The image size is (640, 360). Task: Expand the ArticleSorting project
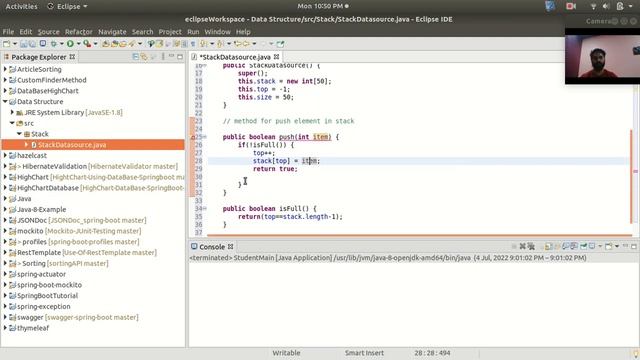tap(5, 69)
